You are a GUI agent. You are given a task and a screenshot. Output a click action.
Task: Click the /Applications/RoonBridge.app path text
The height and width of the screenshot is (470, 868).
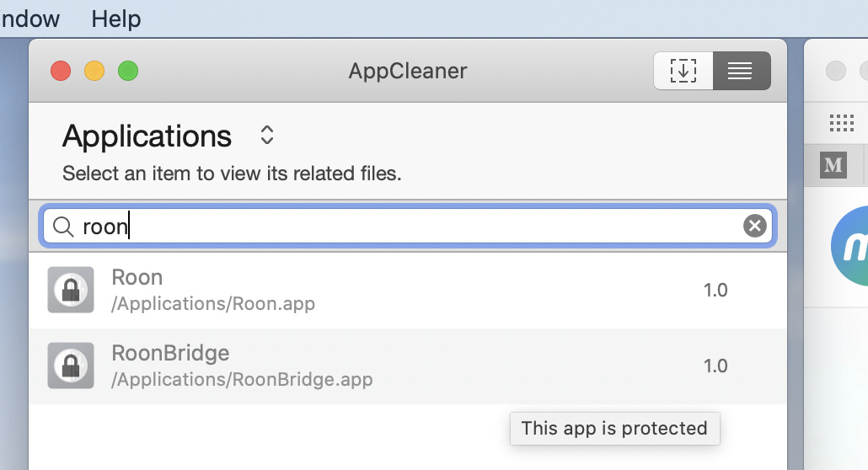(242, 380)
